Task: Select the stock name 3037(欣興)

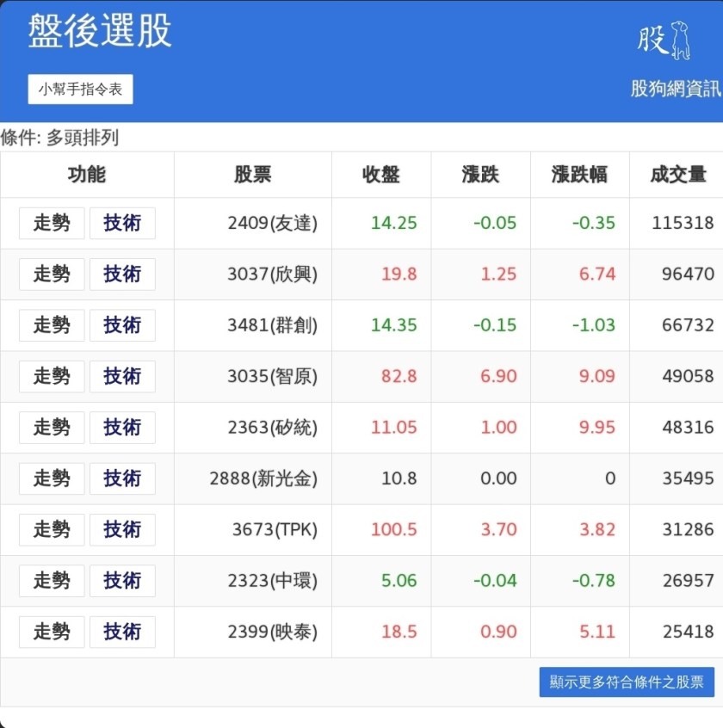Action: coord(272,275)
